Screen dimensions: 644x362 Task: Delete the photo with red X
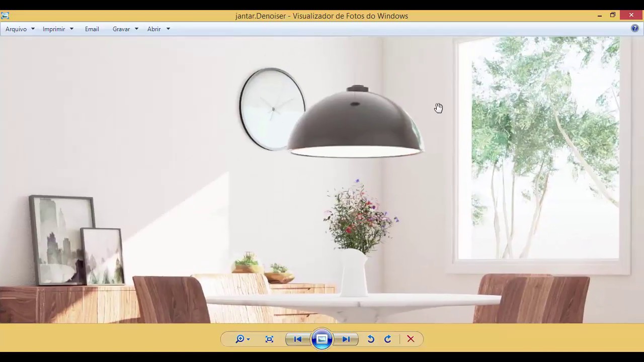411,339
